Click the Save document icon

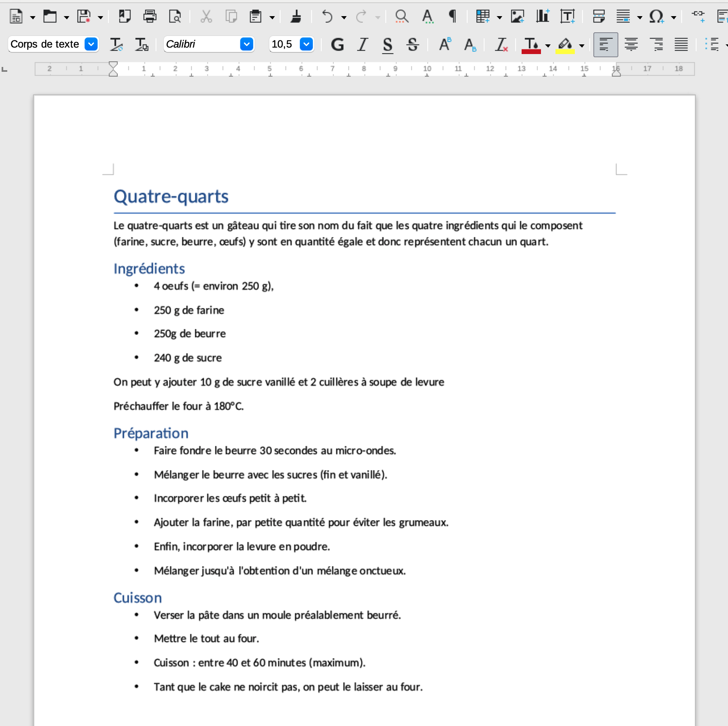point(84,17)
